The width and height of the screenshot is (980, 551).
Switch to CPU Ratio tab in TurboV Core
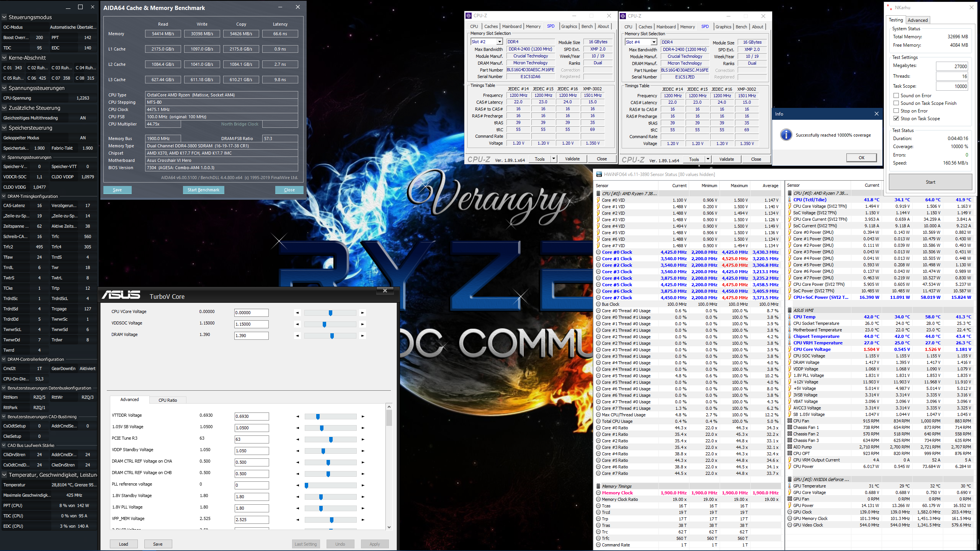pos(168,400)
